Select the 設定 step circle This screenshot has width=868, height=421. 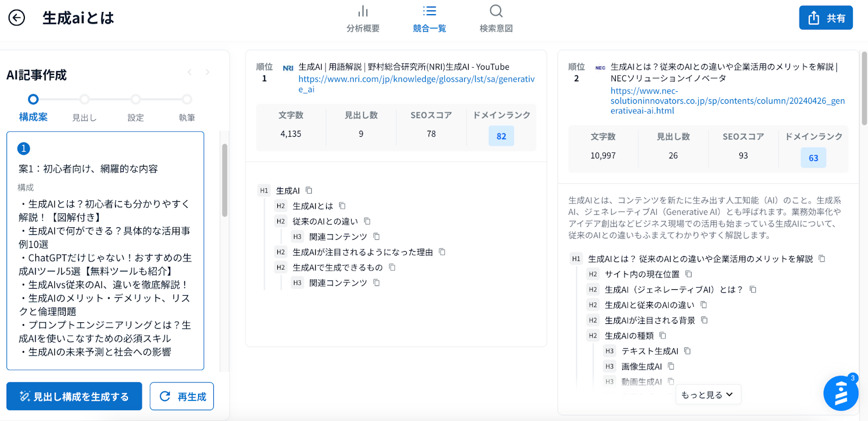136,99
